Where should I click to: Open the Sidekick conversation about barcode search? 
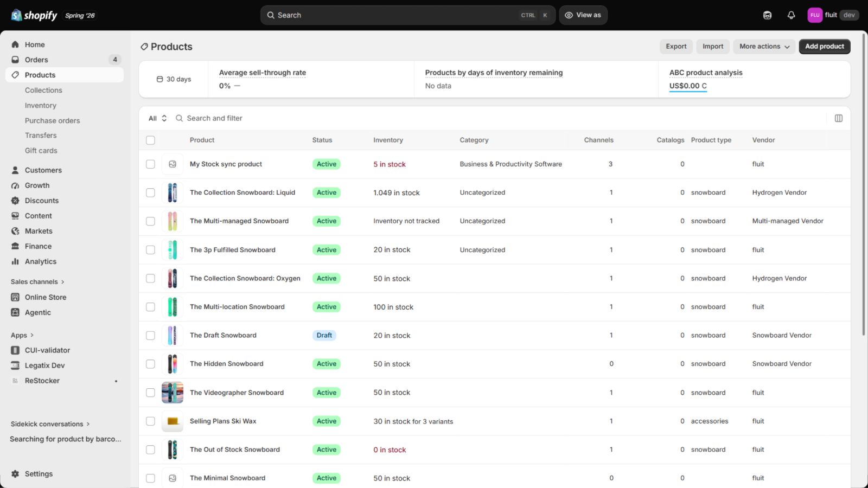tap(66, 439)
